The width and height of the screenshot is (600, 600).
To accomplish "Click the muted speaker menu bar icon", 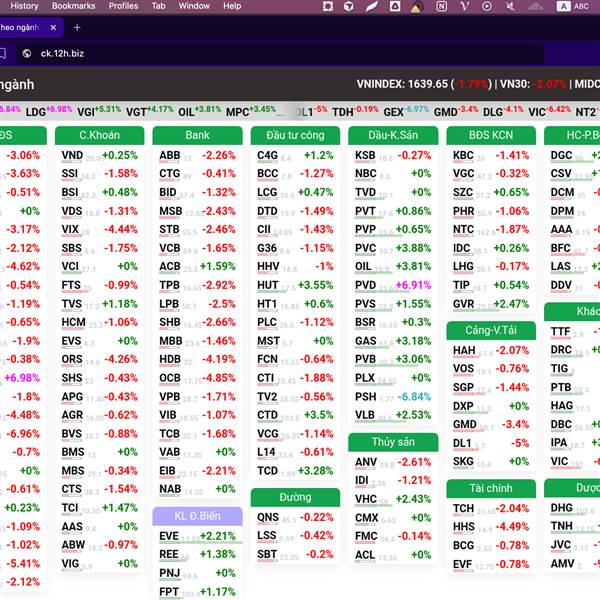I will coord(510,6).
